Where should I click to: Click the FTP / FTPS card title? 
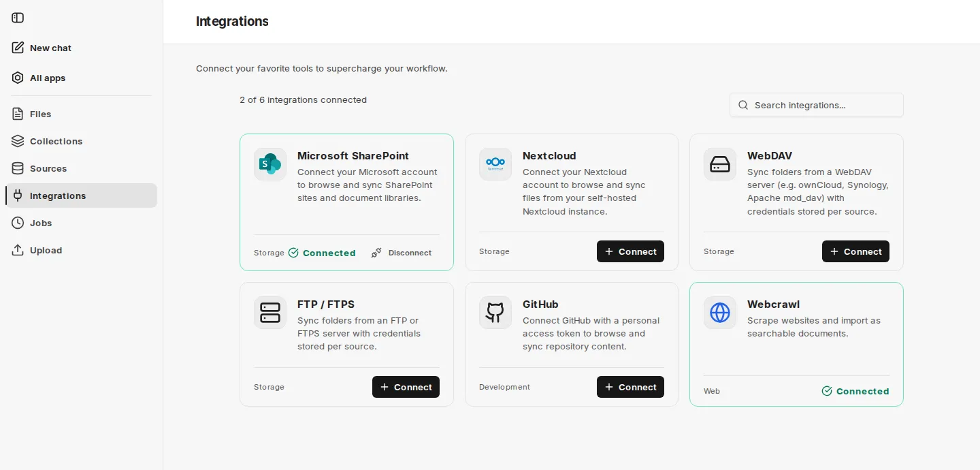coord(326,304)
